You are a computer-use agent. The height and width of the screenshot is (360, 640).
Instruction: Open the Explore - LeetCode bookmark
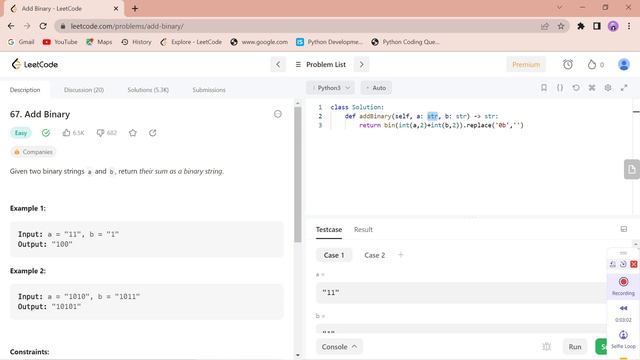[191, 42]
